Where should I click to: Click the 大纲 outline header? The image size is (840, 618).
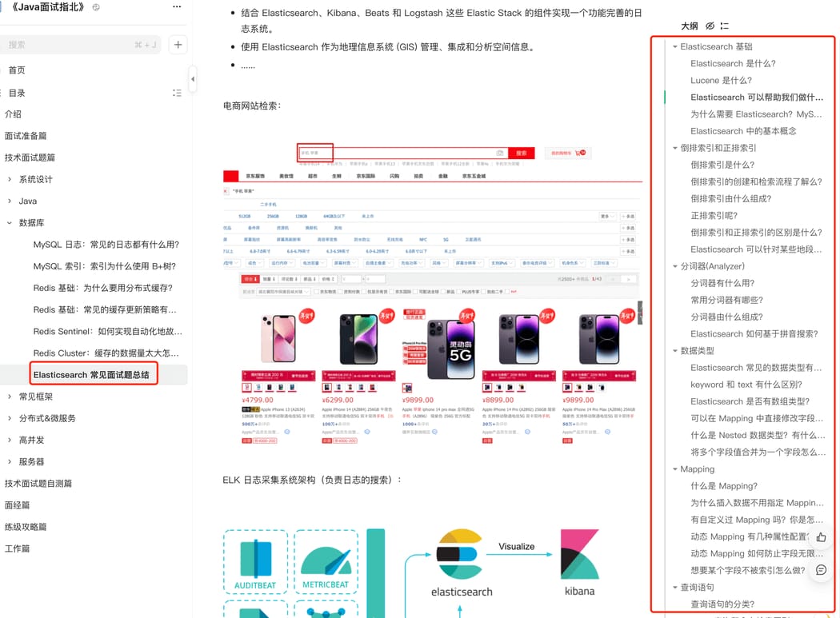click(x=689, y=26)
